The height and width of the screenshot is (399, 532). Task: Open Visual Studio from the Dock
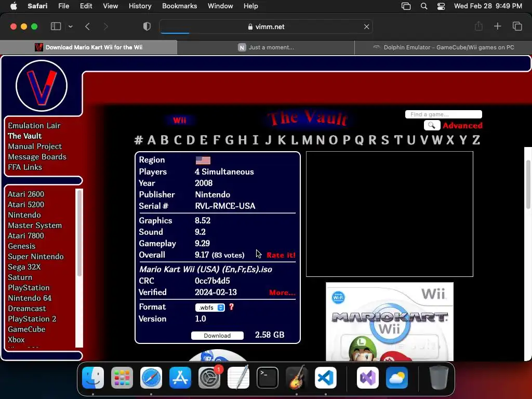[368, 378]
